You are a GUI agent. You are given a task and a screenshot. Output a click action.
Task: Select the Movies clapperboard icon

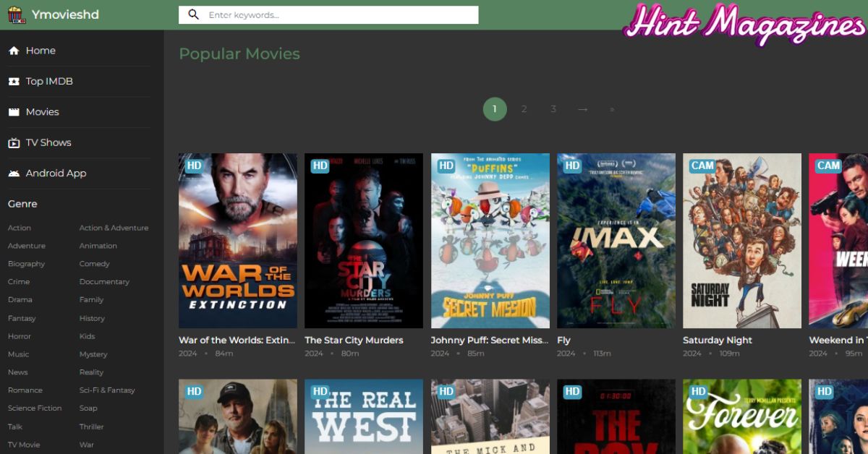pyautogui.click(x=14, y=112)
